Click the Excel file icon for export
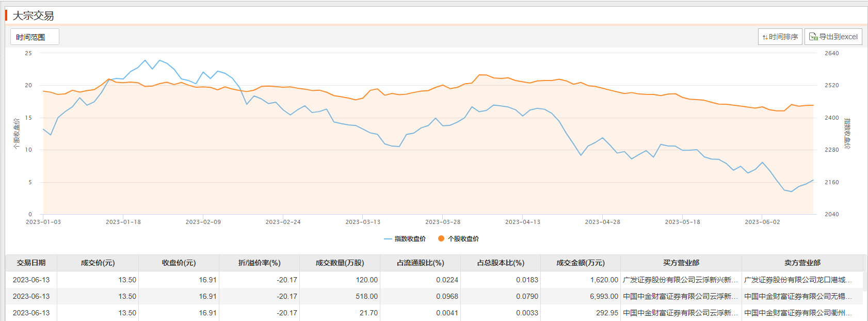This screenshot has height=321, width=868. point(813,37)
